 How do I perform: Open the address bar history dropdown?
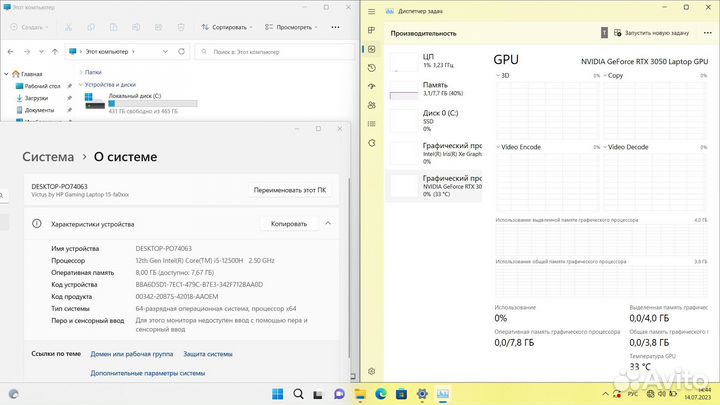point(165,52)
